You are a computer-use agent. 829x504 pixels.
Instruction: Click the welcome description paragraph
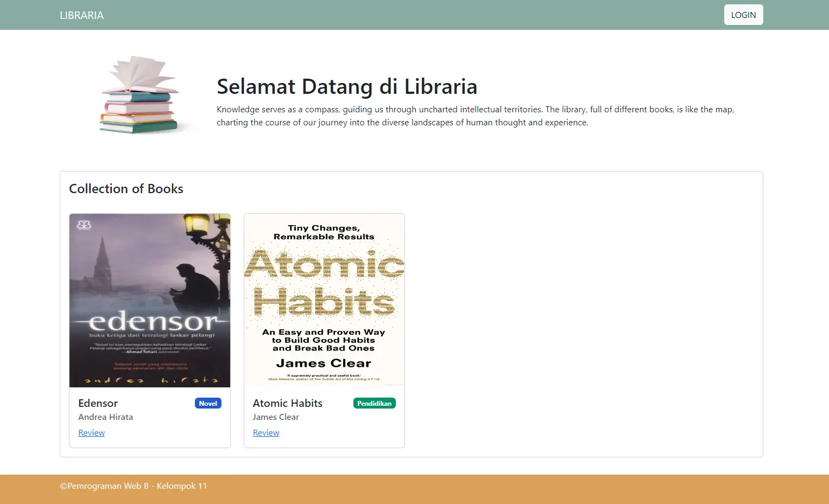pos(475,116)
